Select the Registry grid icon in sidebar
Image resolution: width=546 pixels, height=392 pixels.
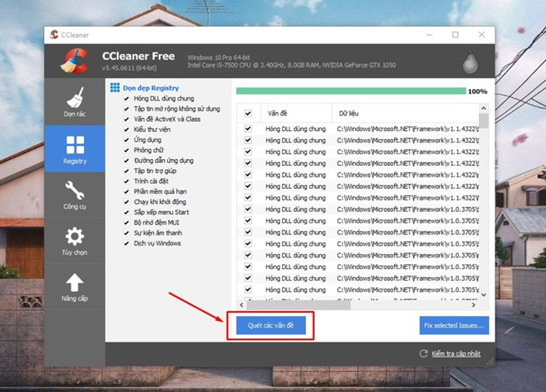(x=75, y=145)
